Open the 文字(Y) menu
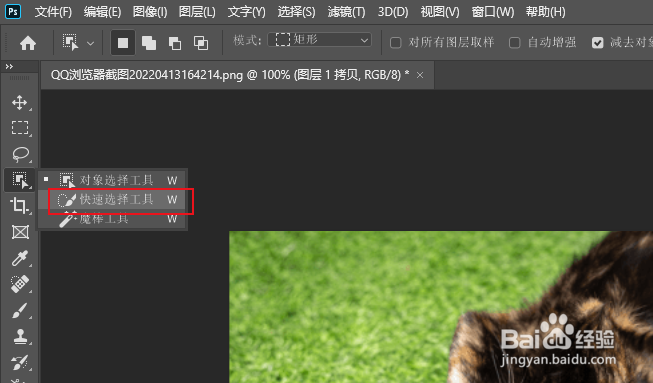The image size is (653, 383). 246,12
